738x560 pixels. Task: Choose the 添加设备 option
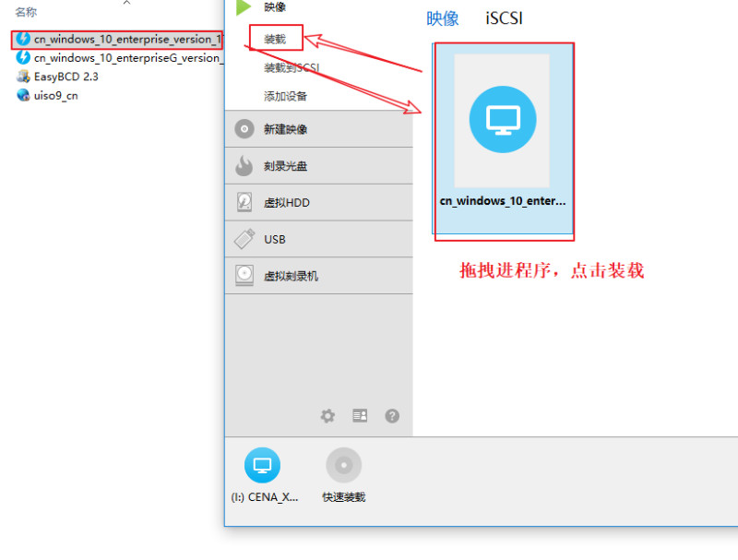click(x=286, y=97)
